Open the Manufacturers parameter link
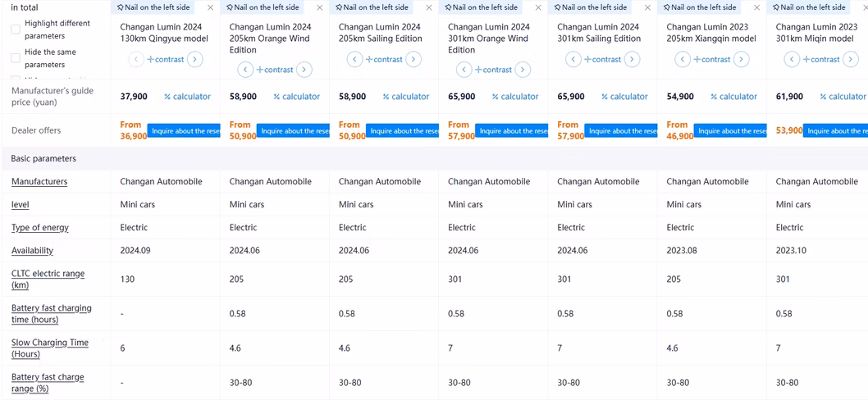The height and width of the screenshot is (400, 868). pyautogui.click(x=39, y=182)
